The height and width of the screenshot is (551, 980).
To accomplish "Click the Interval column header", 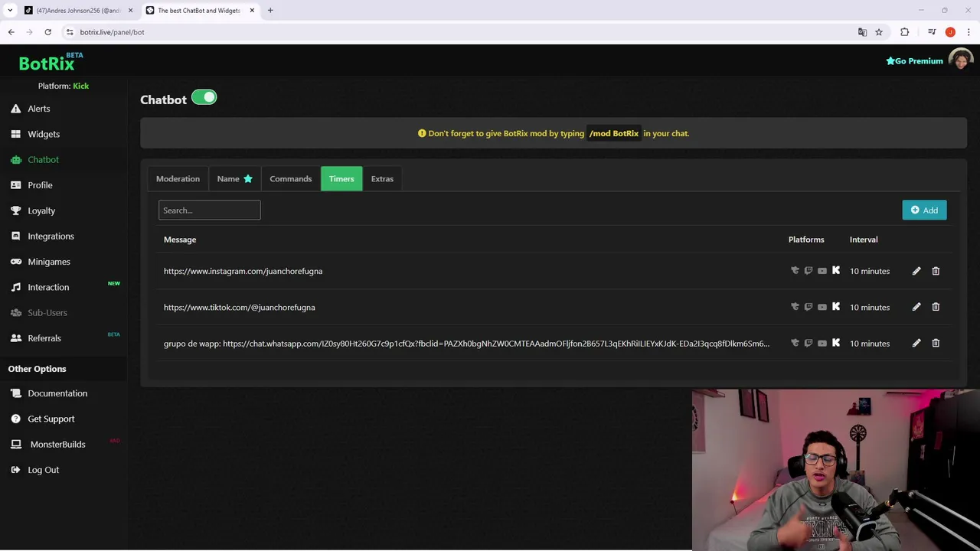I will pyautogui.click(x=864, y=240).
